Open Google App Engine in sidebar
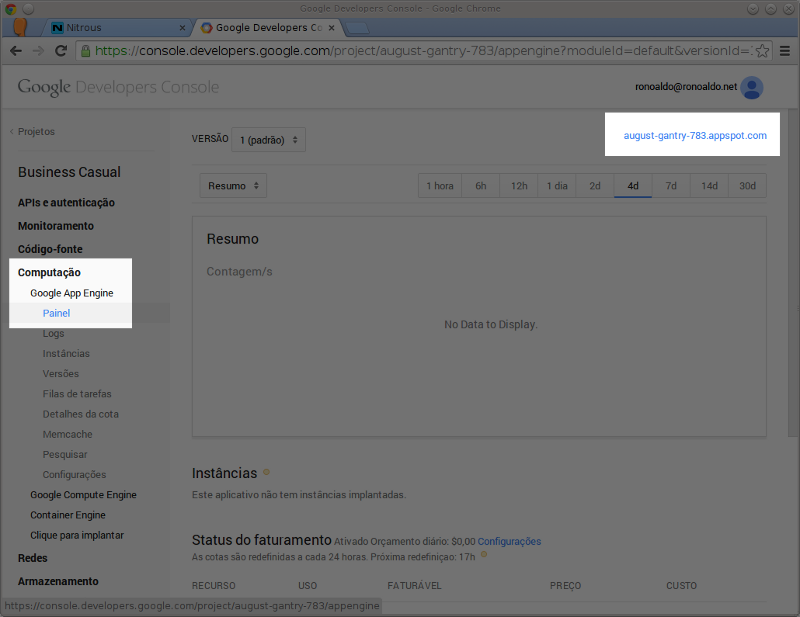800x617 pixels. 71,293
